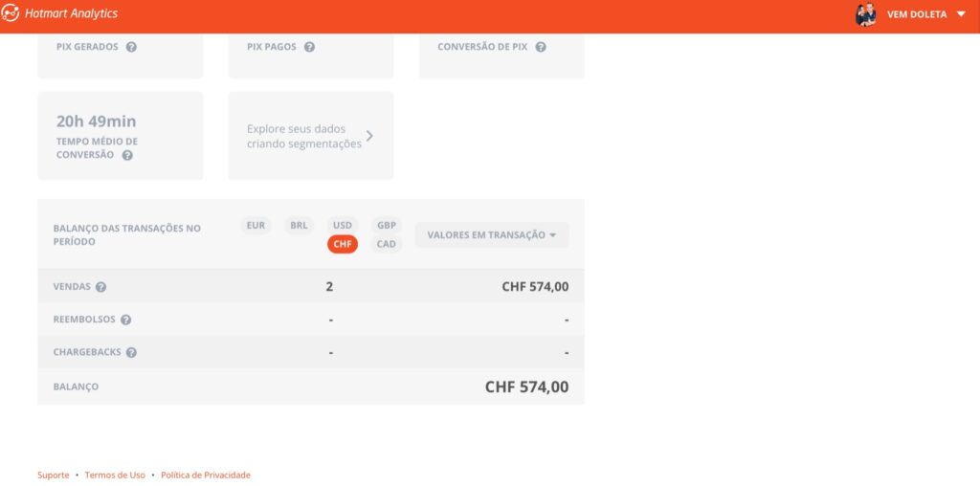Expand the VEM DOLETA account menu arrow
This screenshot has width=980, height=486.
pyautogui.click(x=961, y=14)
